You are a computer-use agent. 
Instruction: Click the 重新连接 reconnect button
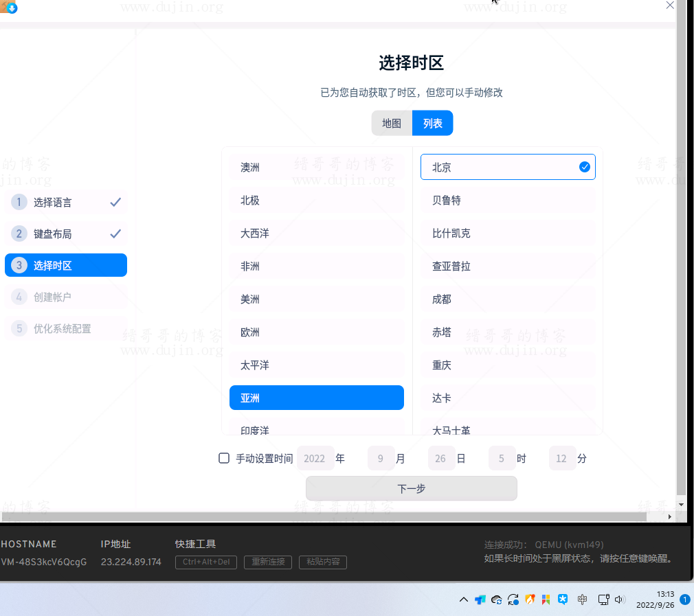tap(268, 562)
